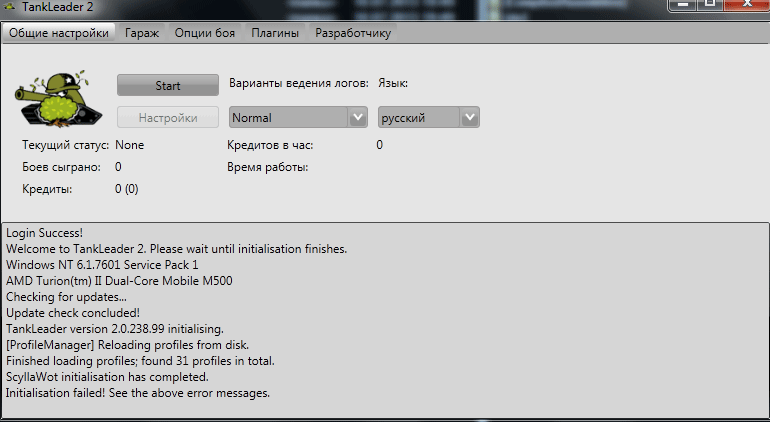Click the TankLeader tank logo image
Screen dimensions: 770x422
tap(59, 99)
